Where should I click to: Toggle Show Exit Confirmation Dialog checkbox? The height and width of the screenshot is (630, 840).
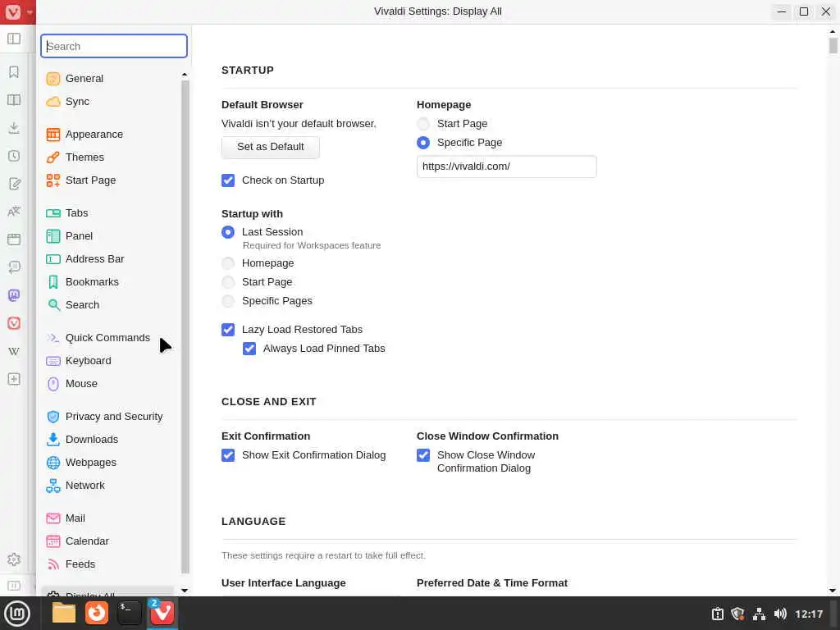[x=228, y=455]
